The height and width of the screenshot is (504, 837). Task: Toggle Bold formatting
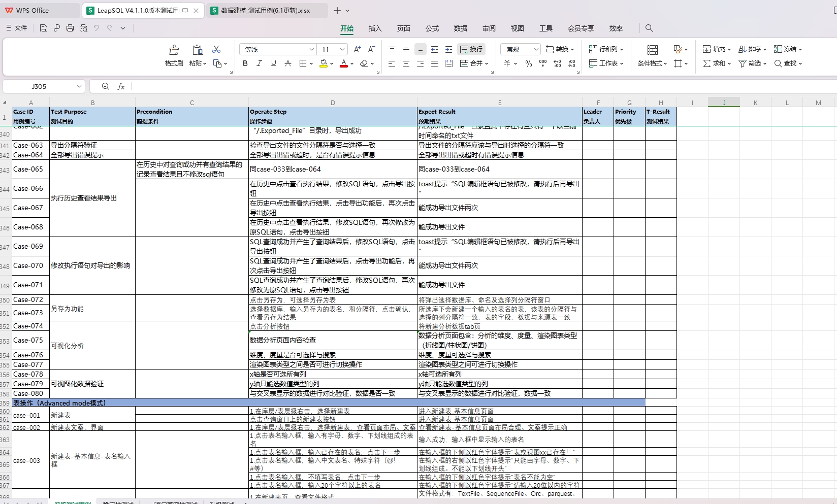[245, 63]
